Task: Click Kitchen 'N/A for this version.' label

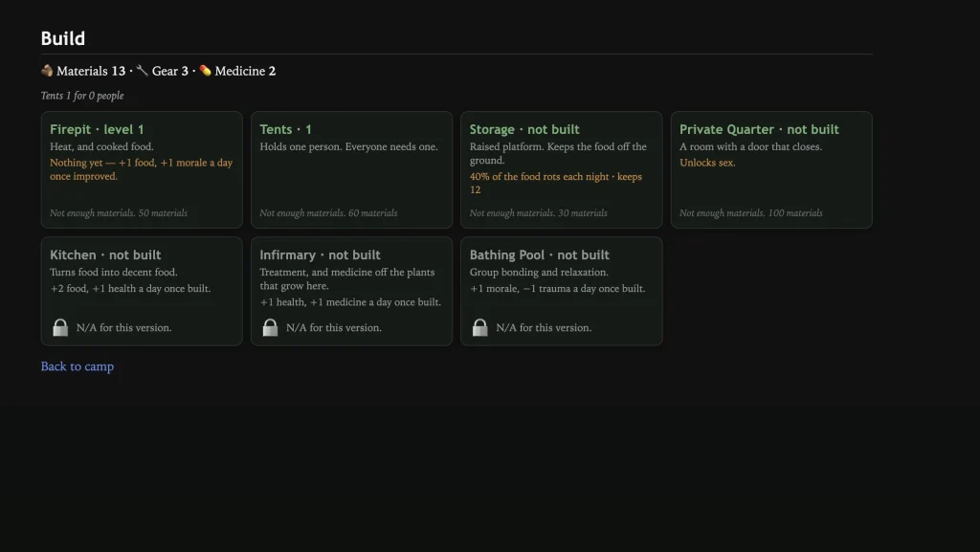Action: point(124,328)
